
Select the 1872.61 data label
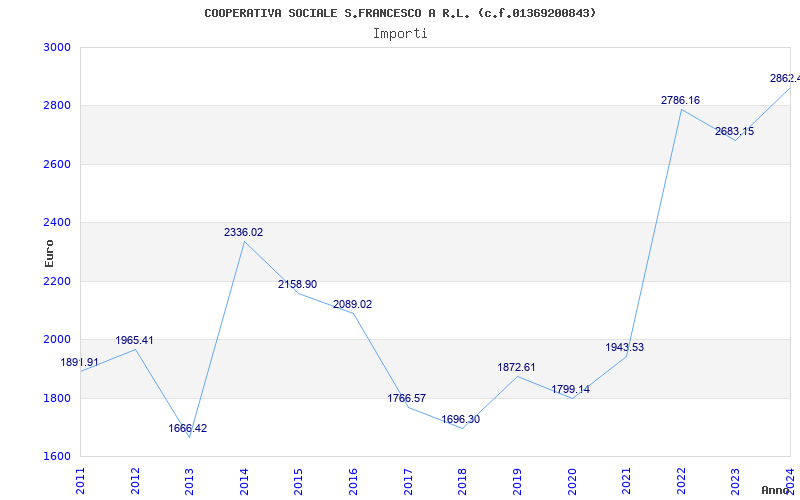516,367
